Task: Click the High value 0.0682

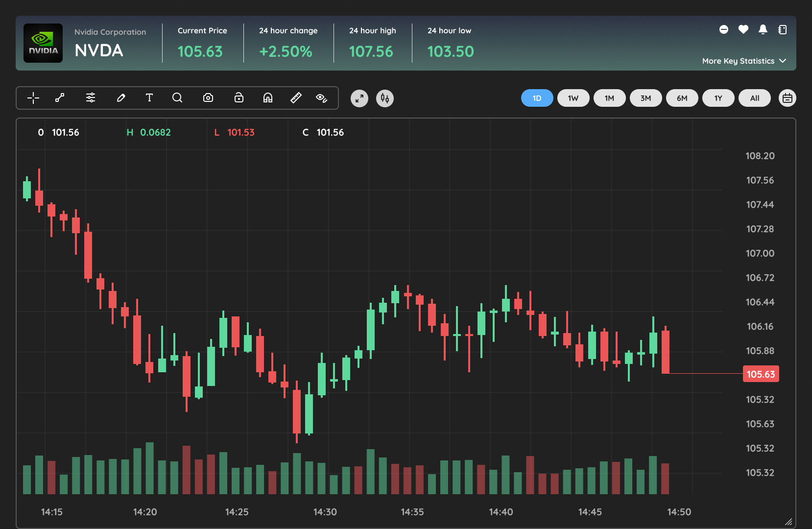Action: click(x=155, y=132)
